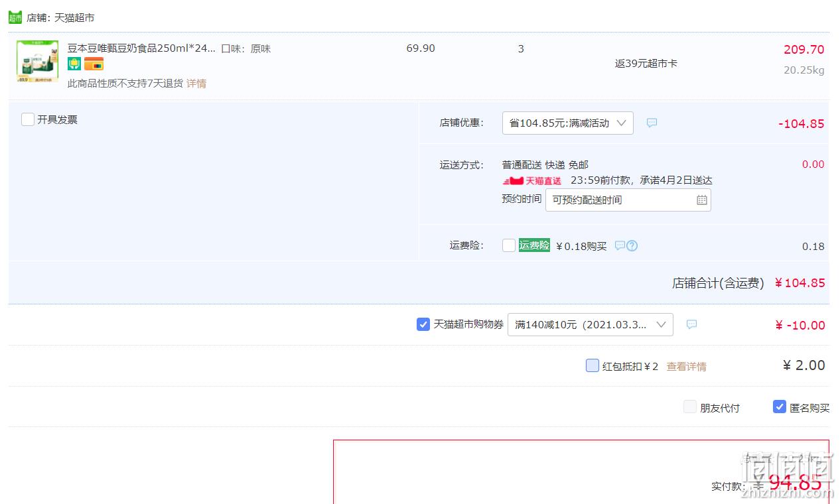Click the 可预约配送时间 input field

(628, 200)
